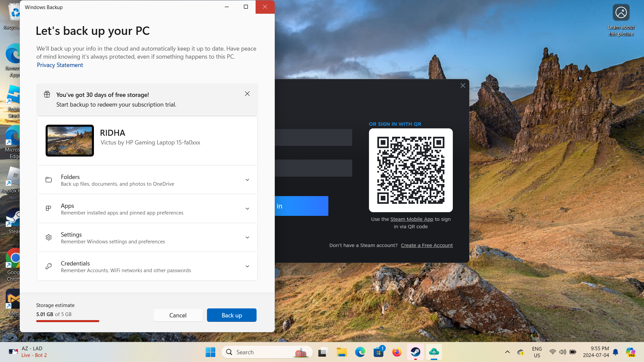Select the Steam desktop shortcut
Screen dimensions: 644x362
pyautogui.click(x=13, y=221)
